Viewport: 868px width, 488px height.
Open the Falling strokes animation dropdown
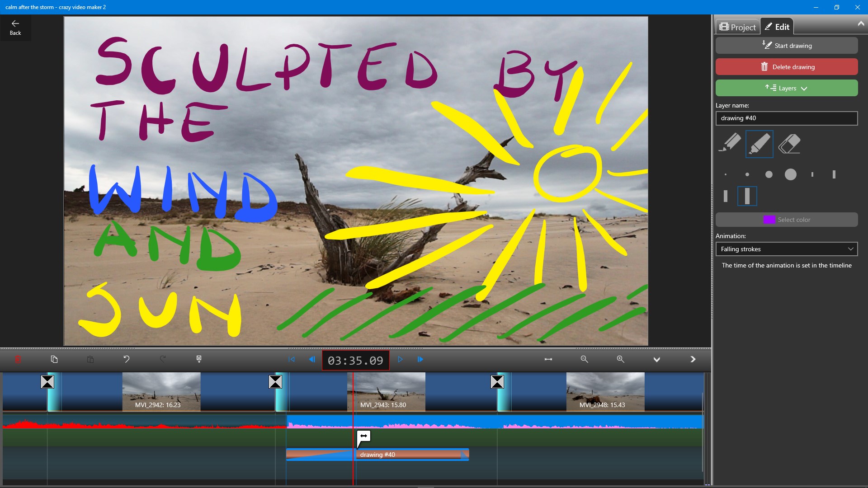coord(786,249)
